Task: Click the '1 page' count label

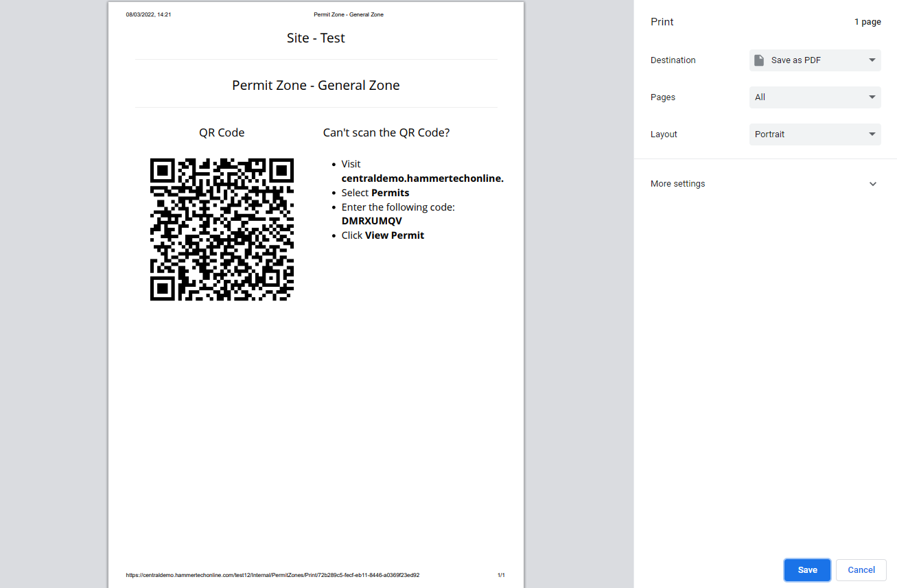Action: (867, 22)
